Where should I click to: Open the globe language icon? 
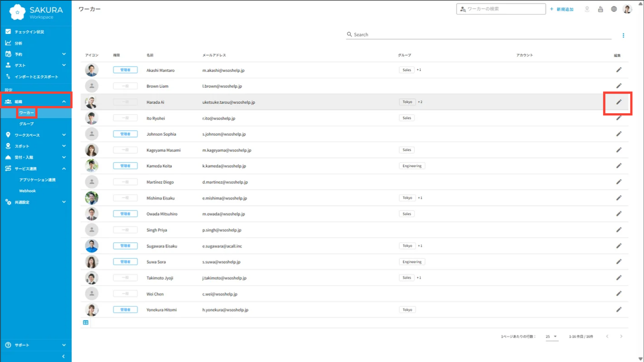point(614,9)
